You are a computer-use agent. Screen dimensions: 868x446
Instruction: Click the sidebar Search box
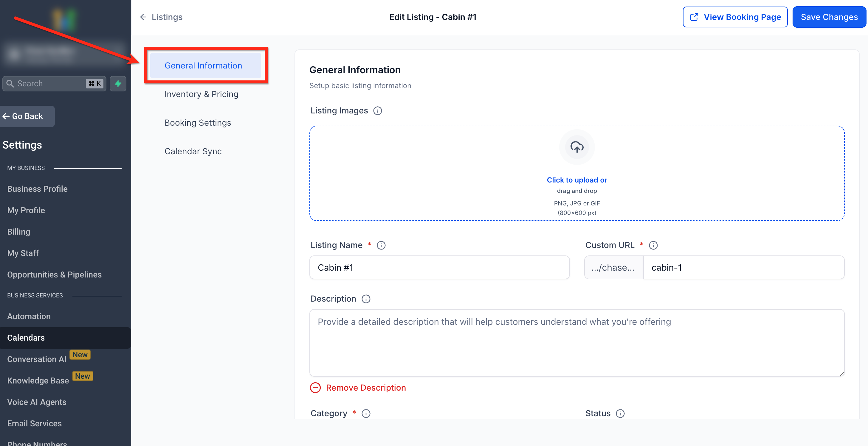tap(51, 83)
